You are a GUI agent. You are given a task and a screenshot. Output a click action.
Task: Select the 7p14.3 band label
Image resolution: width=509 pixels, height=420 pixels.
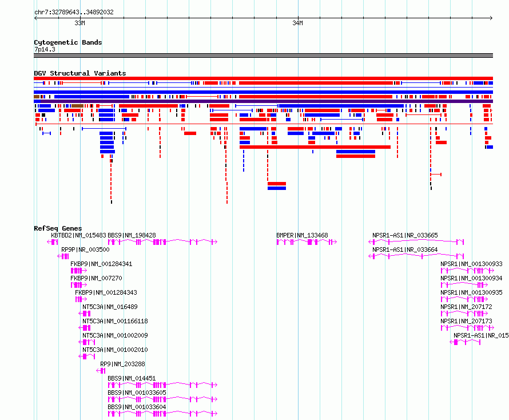45,49
